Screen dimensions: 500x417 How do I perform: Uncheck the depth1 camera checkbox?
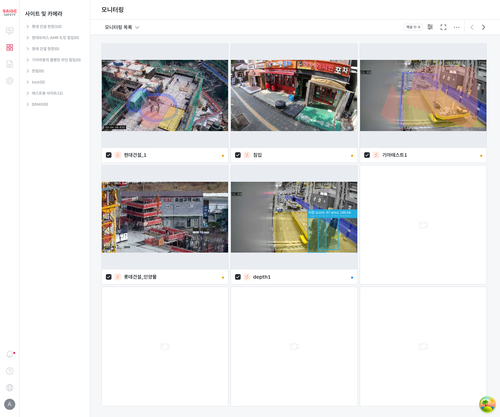(238, 277)
